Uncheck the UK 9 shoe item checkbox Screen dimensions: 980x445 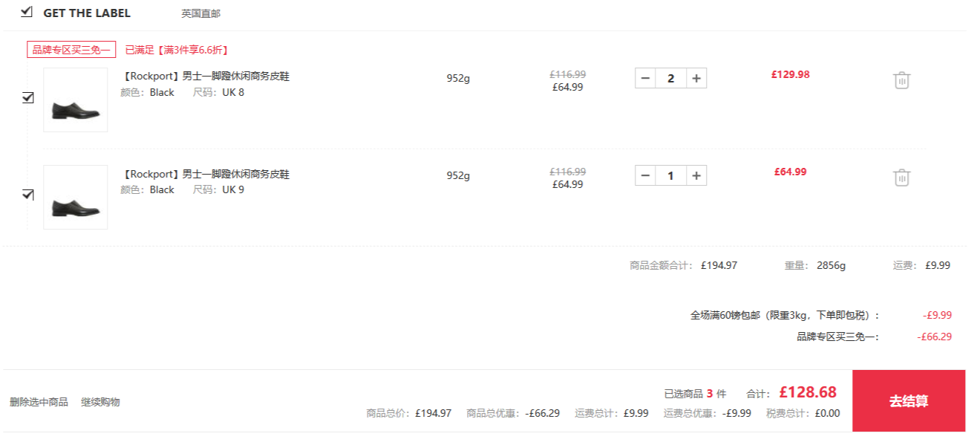28,195
